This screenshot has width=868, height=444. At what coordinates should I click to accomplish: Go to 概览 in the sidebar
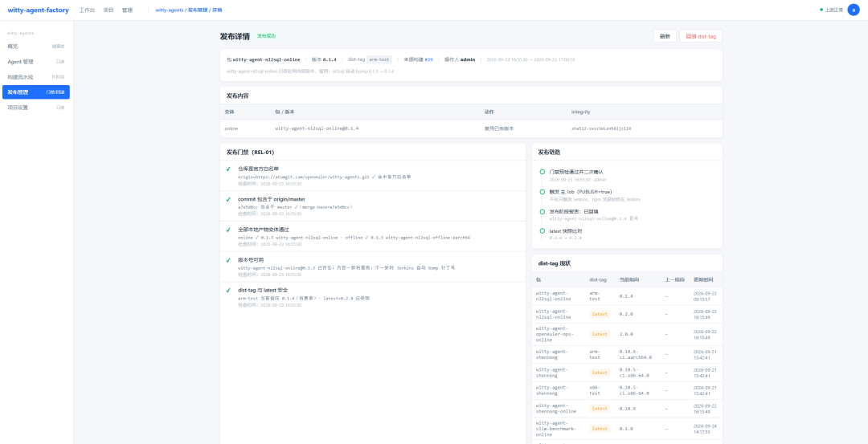[x=36, y=47]
